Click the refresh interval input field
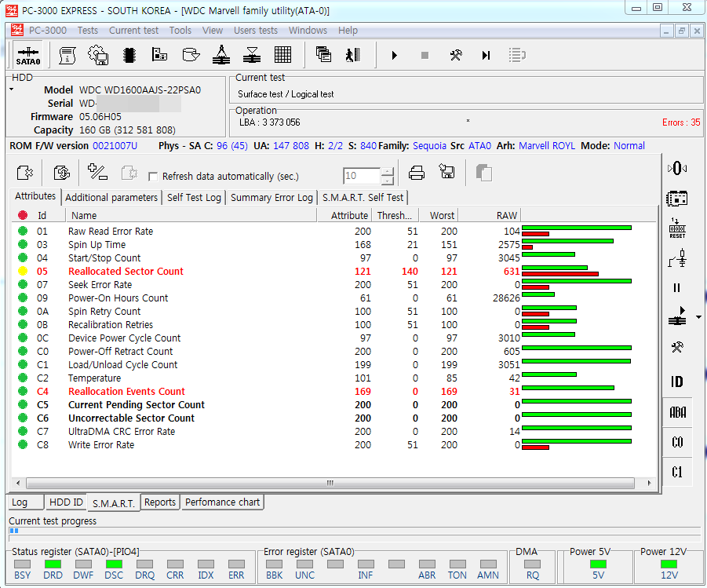 (x=362, y=176)
